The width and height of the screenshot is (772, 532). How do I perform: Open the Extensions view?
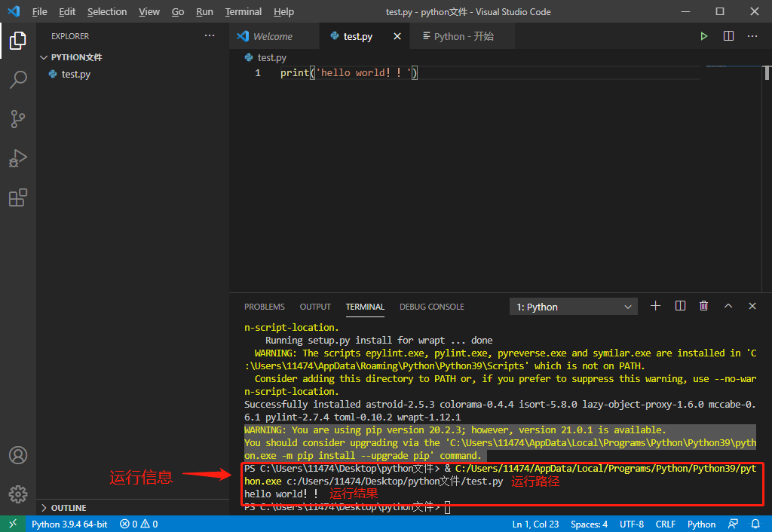pos(18,197)
